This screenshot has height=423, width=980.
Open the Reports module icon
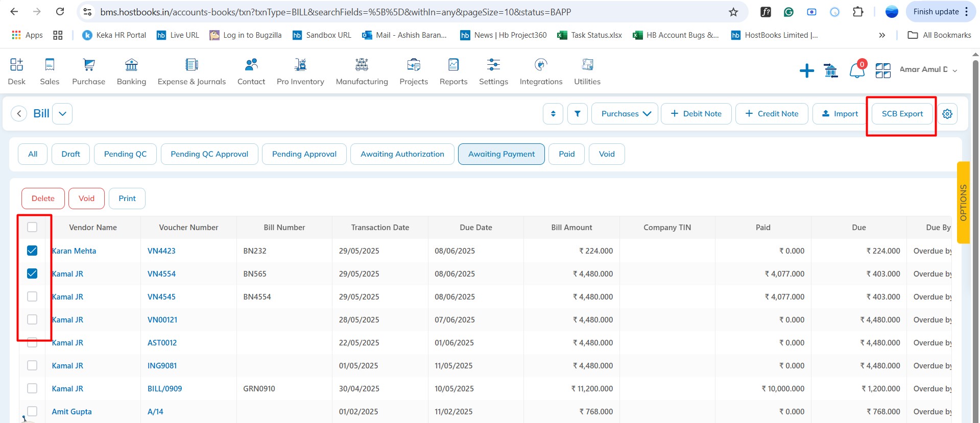coord(453,65)
